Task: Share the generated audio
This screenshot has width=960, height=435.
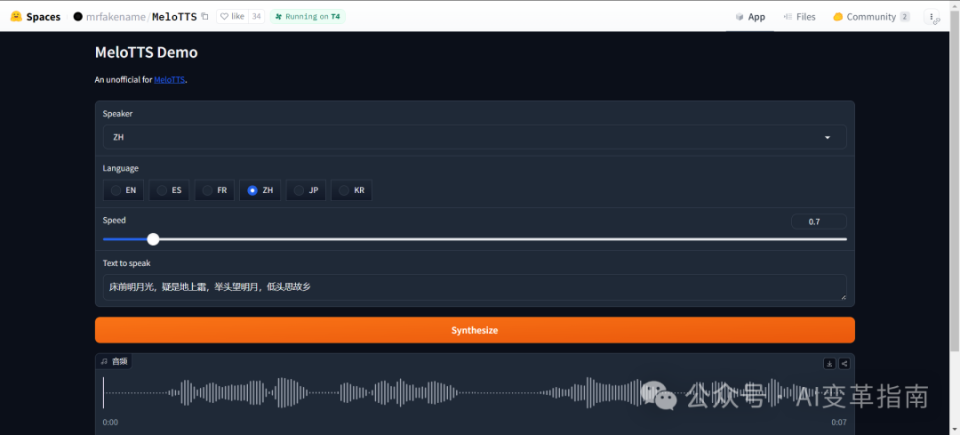Action: pos(844,363)
